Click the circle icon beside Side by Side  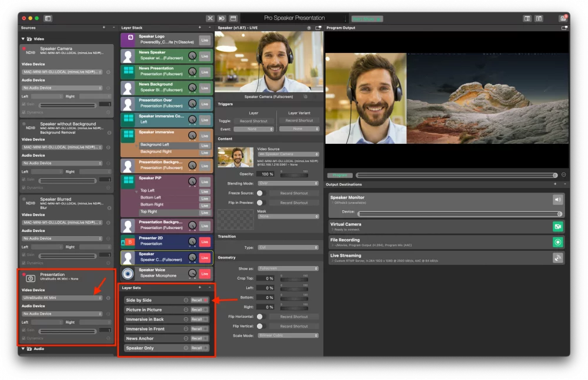tap(186, 300)
